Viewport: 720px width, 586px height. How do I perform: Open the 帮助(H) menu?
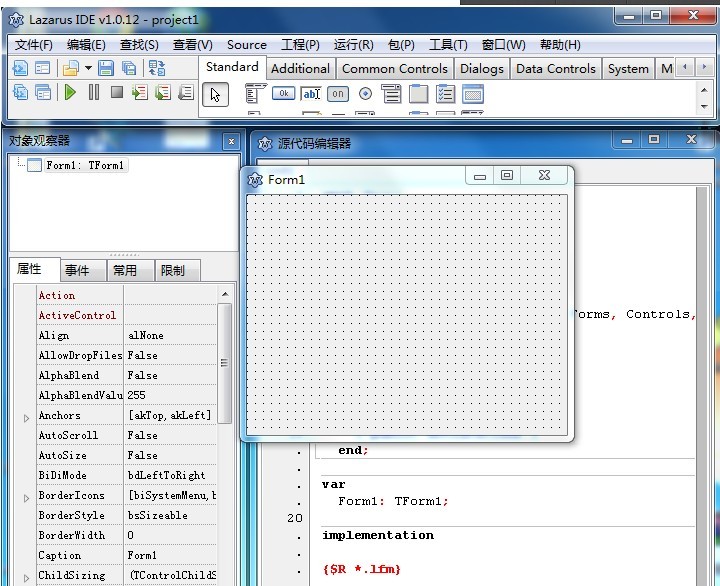[x=560, y=45]
